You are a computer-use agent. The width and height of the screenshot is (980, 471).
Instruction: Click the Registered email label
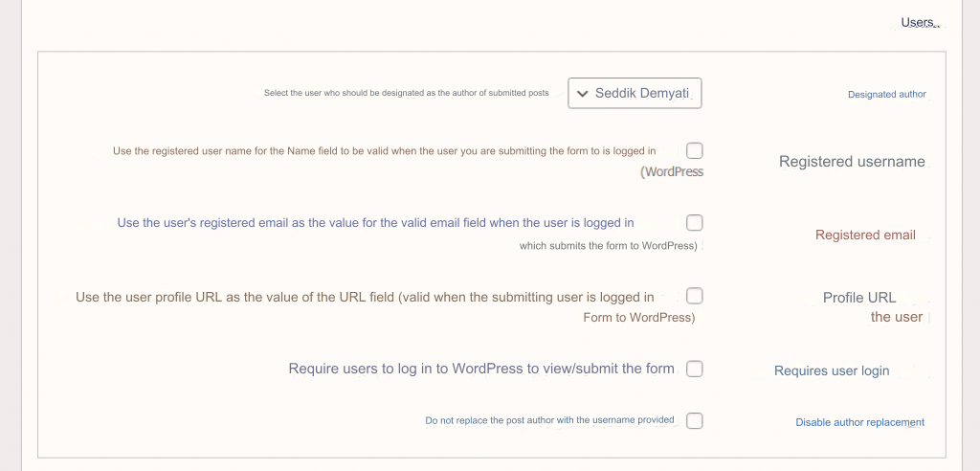pyautogui.click(x=865, y=235)
